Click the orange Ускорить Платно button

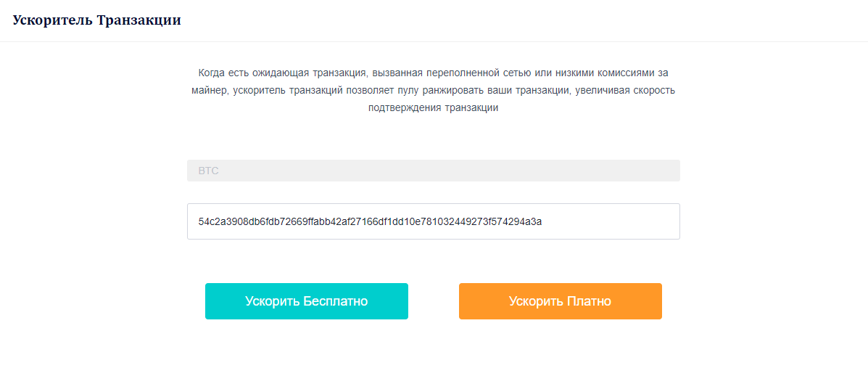(561, 301)
